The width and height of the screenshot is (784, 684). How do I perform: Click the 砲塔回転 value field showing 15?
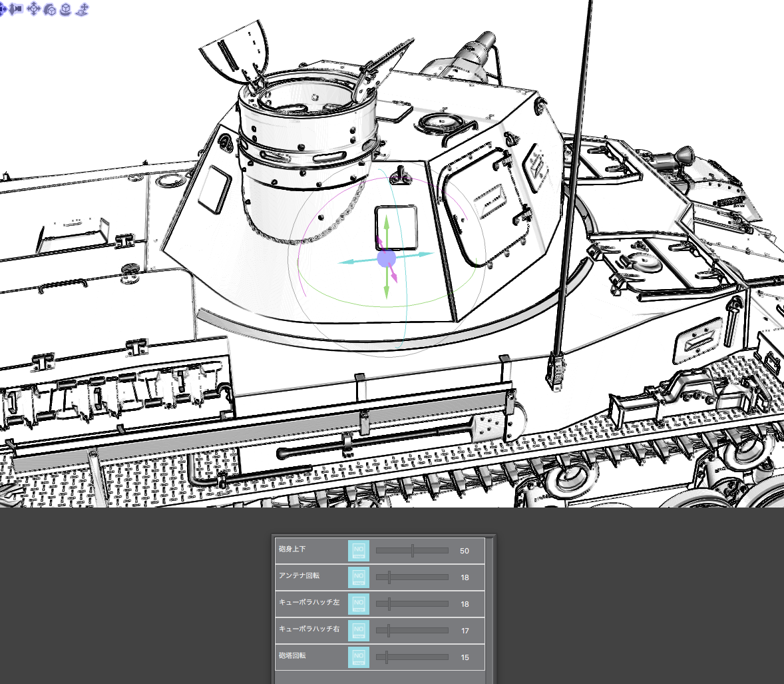(465, 657)
